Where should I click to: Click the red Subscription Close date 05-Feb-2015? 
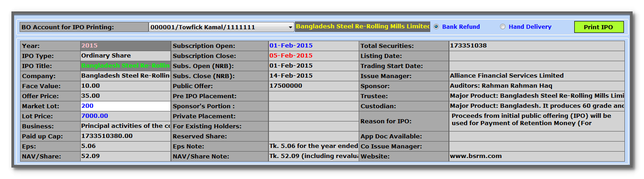(314, 56)
